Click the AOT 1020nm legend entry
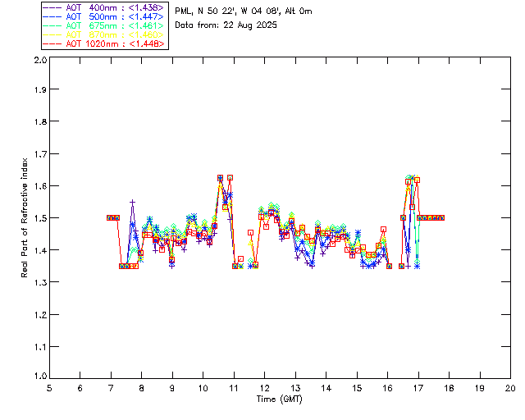Screen dimensions: 525x420 coord(104,43)
